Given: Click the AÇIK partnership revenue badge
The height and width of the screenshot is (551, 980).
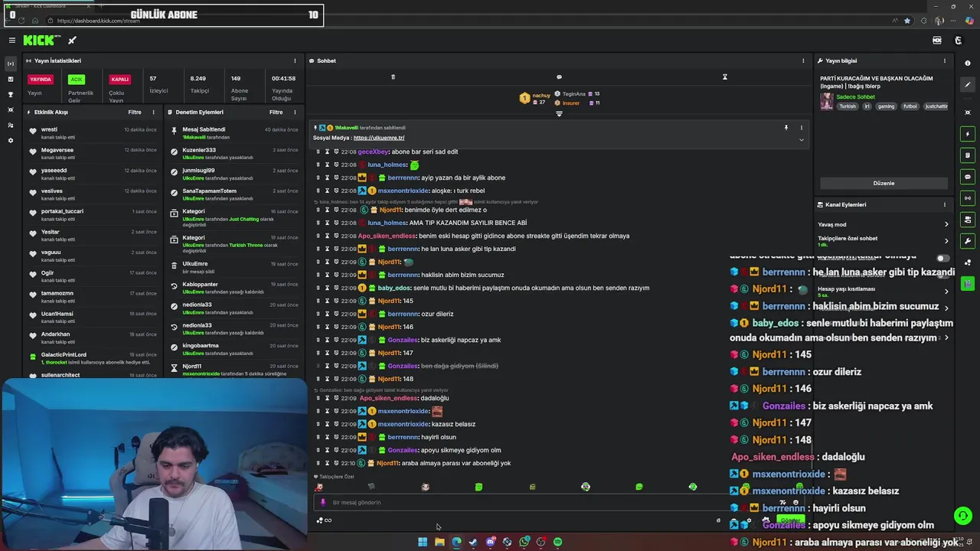Looking at the screenshot, I should coord(76,79).
